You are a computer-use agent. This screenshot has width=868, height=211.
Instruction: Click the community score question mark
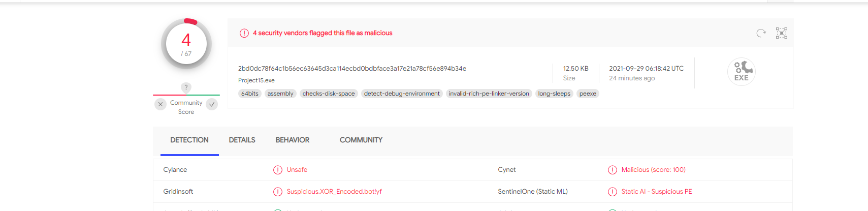tap(186, 87)
